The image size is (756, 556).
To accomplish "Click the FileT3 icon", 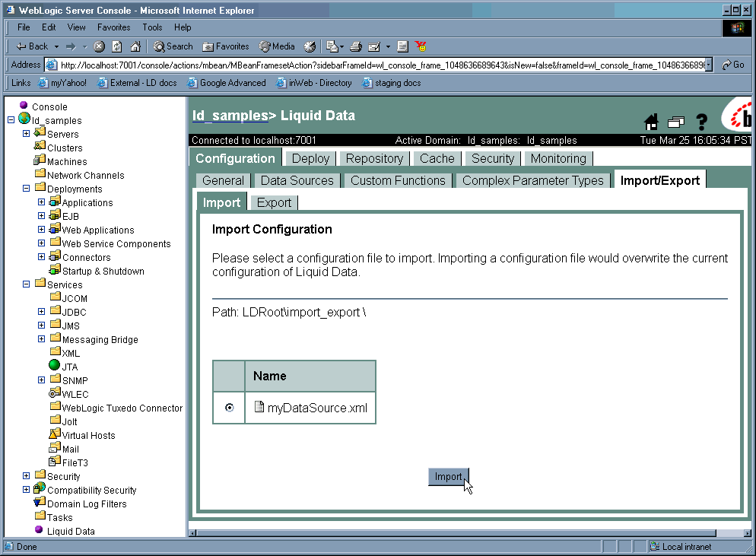I will [x=55, y=461].
